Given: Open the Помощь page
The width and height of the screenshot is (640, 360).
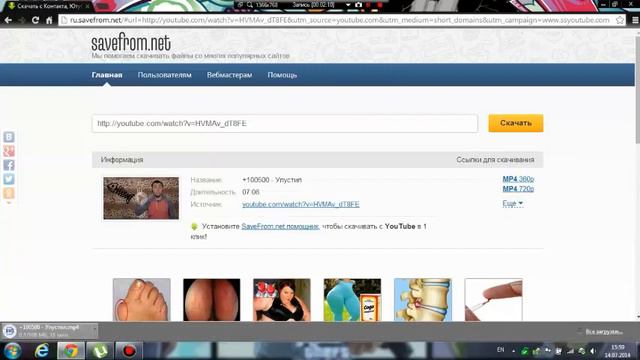Looking at the screenshot, I should coord(282,75).
